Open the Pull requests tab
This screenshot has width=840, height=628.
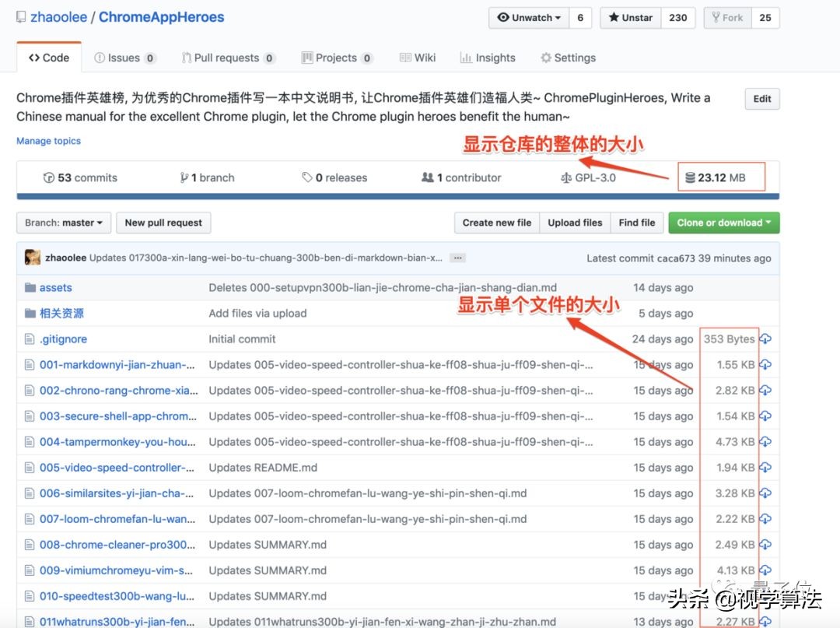coord(228,58)
